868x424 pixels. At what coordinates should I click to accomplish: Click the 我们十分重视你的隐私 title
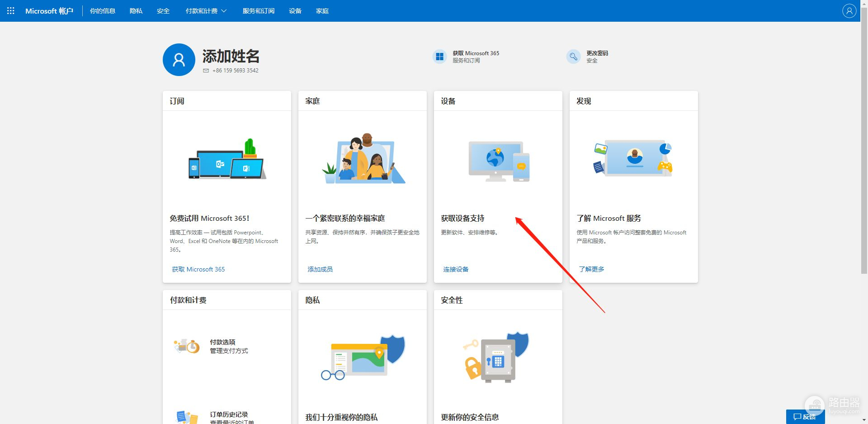point(341,417)
